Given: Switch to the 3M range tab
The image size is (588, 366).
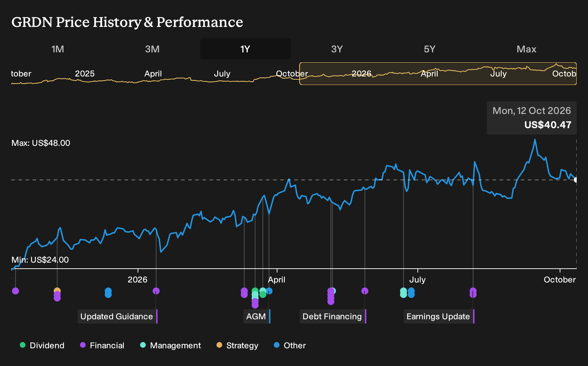Looking at the screenshot, I should [x=152, y=49].
